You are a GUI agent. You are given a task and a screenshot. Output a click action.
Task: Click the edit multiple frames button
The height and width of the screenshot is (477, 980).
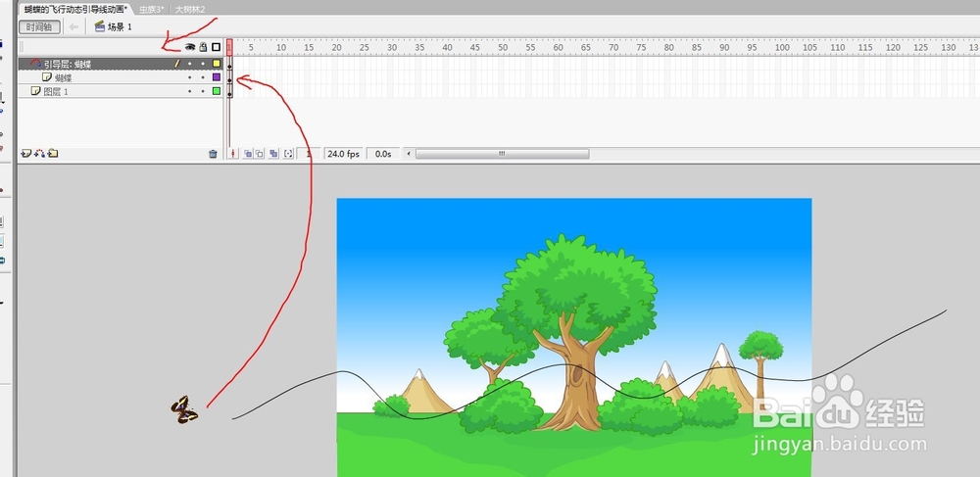coord(273,154)
